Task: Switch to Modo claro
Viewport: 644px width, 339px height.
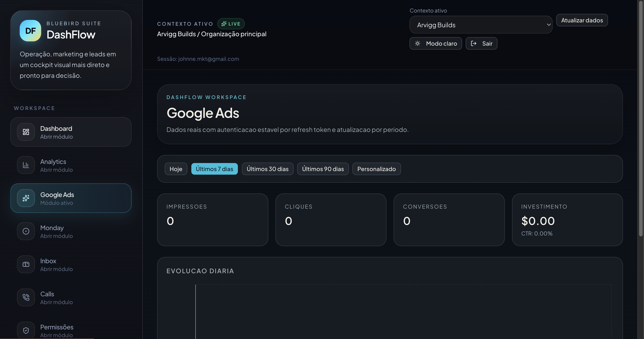Action: [436, 43]
